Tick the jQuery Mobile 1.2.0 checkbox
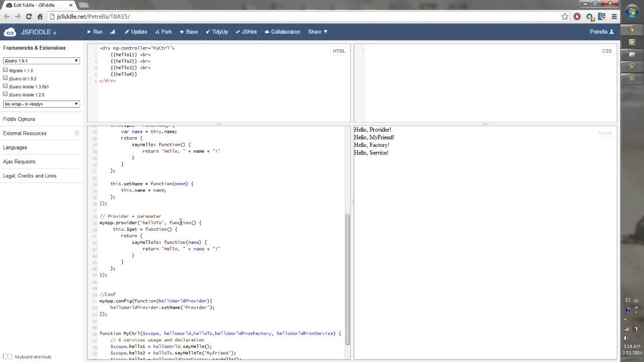 (6, 95)
